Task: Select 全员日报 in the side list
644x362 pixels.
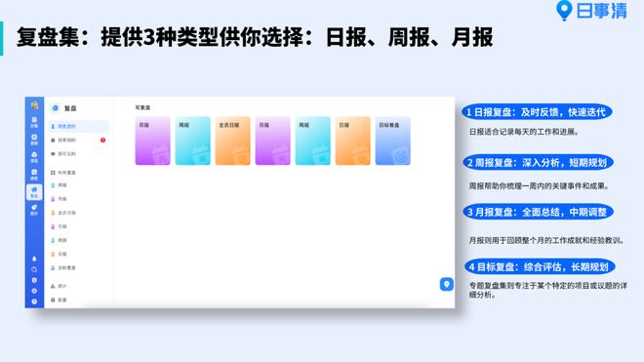Action: 63,213
